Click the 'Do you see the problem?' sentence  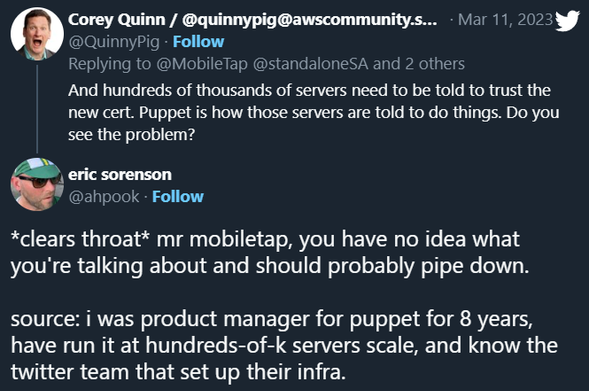point(314,124)
